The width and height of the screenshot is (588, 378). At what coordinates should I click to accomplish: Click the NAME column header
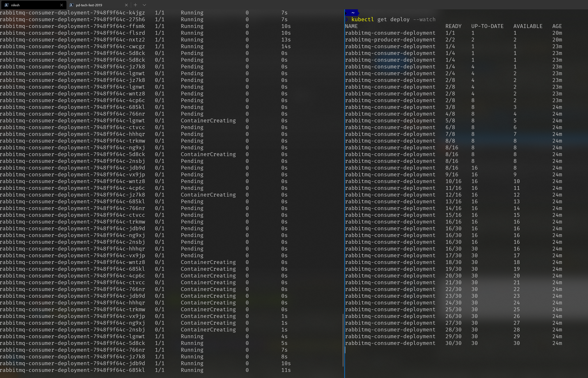(x=351, y=26)
